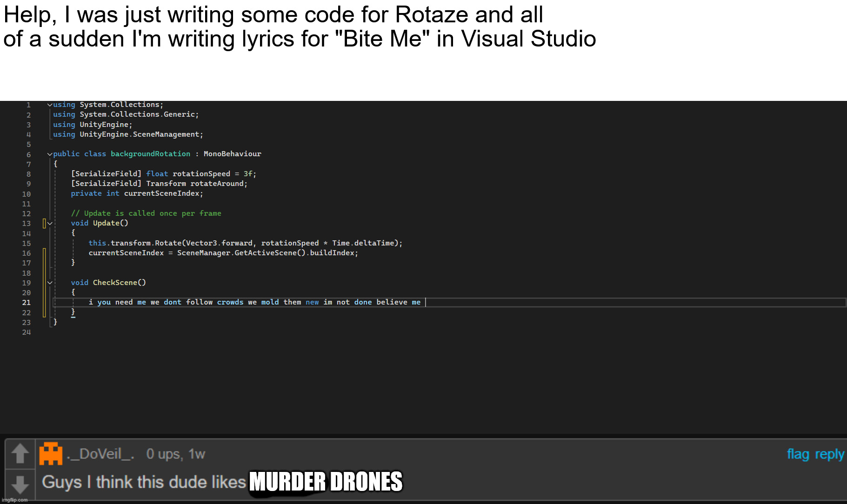Collapse the using directives block
This screenshot has height=504, width=847.
click(x=50, y=105)
